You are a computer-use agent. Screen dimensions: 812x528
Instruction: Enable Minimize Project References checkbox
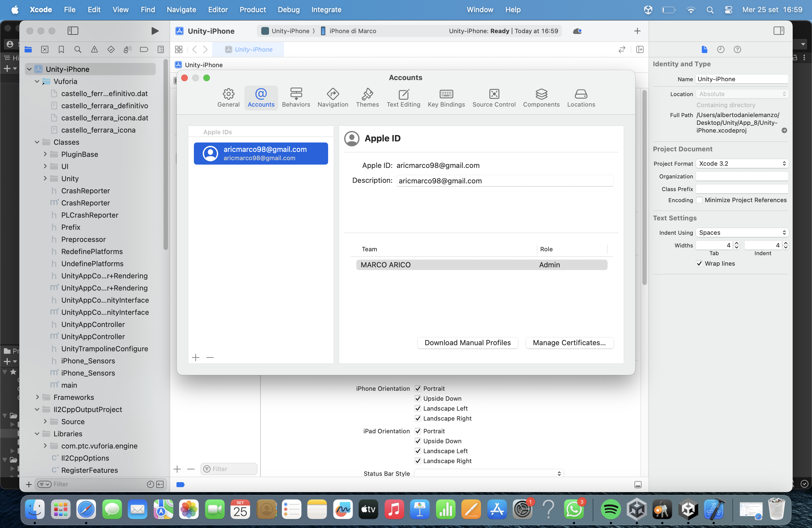[x=699, y=200]
